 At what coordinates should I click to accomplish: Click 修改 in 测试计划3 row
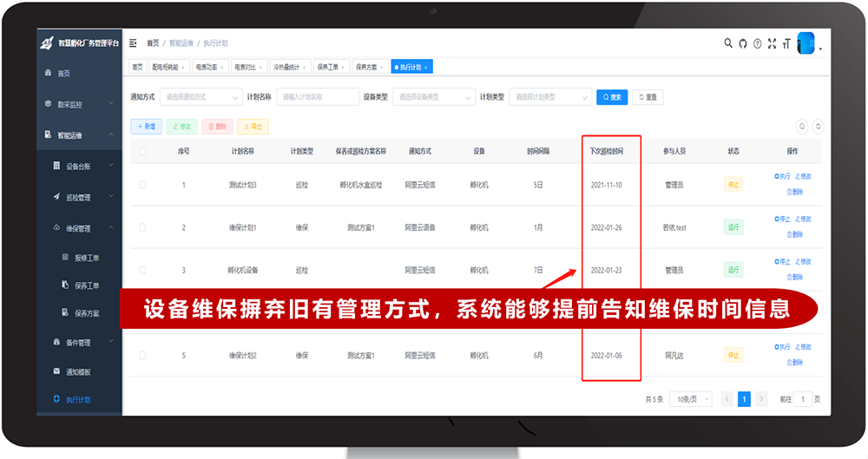point(803,177)
